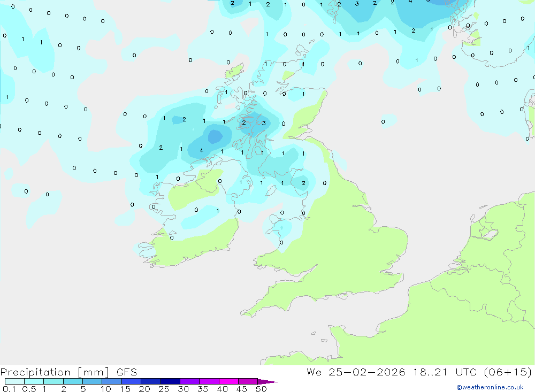Select the 5–10 mm legend color swatch
535x392 pixels.
pyautogui.click(x=93, y=381)
